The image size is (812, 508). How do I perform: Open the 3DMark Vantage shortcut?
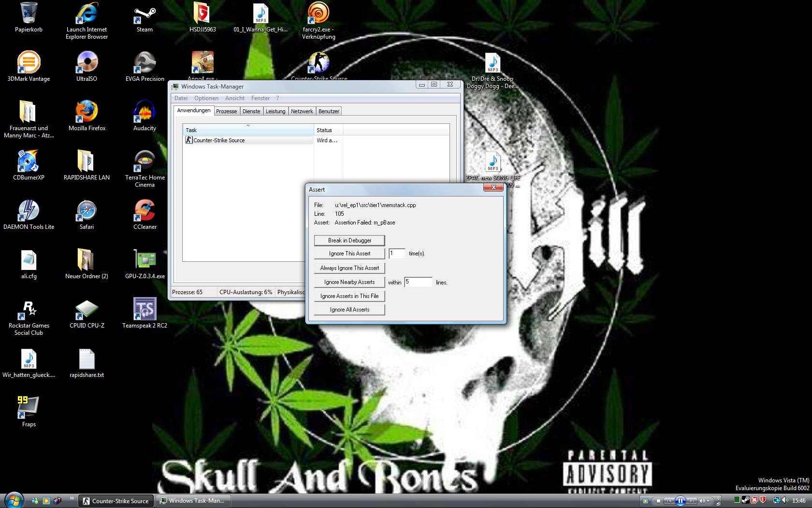click(x=29, y=66)
